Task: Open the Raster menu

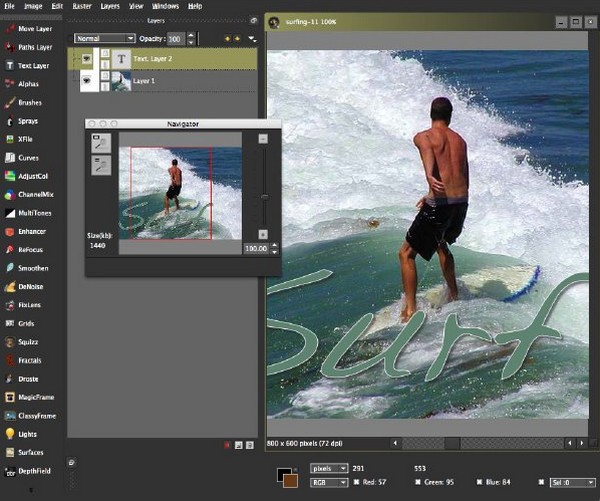Action: coord(82,6)
